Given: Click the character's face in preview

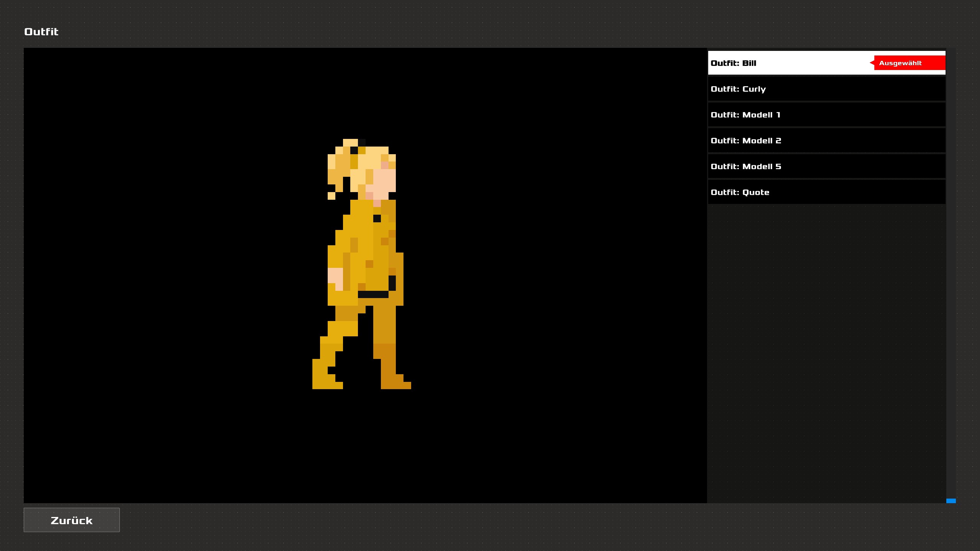Looking at the screenshot, I should [384, 181].
